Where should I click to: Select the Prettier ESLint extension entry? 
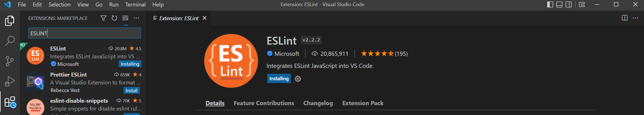(x=83, y=82)
